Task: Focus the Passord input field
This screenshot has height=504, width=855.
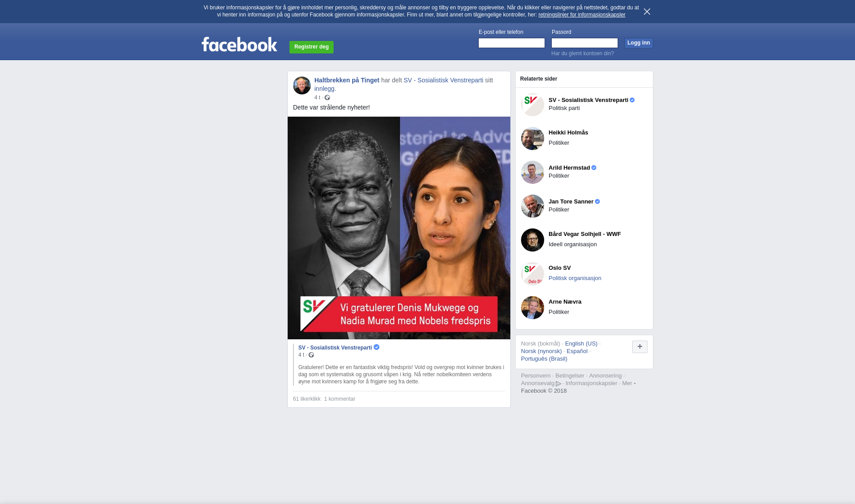Action: [585, 43]
